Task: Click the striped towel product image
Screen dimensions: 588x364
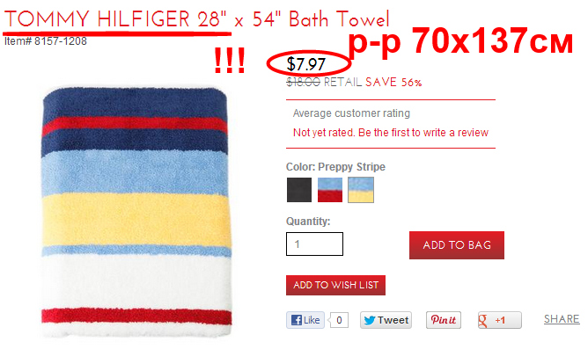Action: tap(136, 212)
